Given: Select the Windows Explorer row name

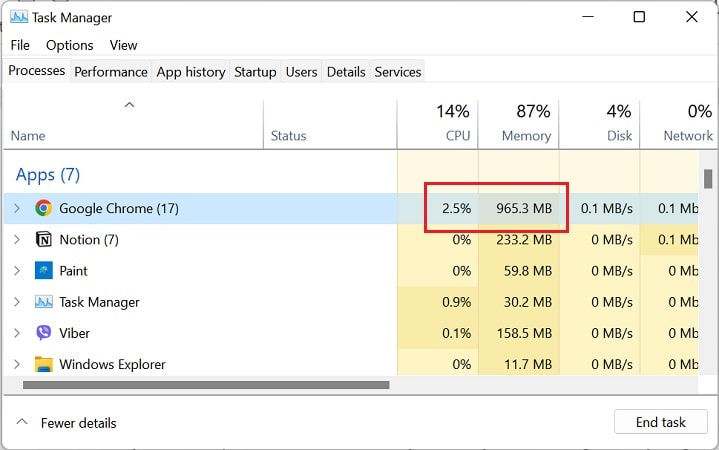Looking at the screenshot, I should (x=112, y=364).
